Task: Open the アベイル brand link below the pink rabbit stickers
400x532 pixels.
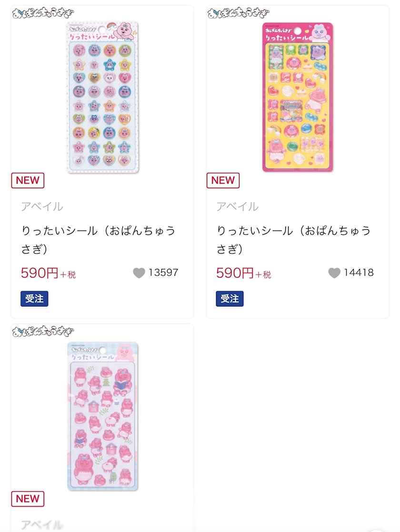Action: pos(42,525)
